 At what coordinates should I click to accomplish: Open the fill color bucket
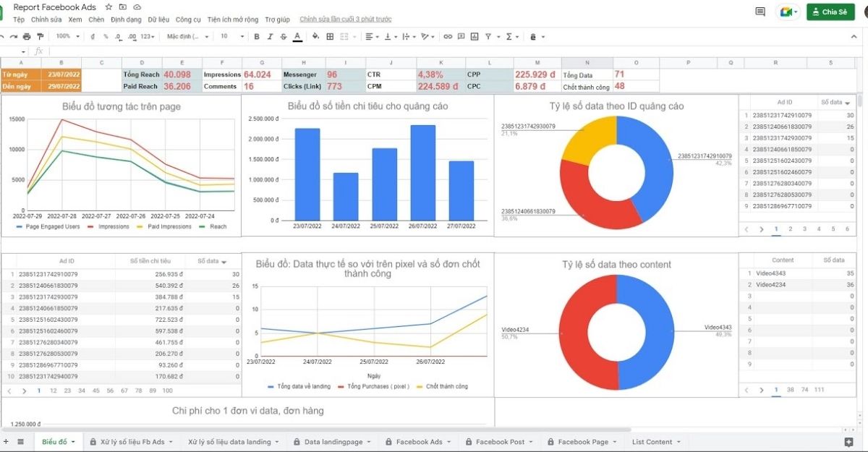tap(315, 36)
